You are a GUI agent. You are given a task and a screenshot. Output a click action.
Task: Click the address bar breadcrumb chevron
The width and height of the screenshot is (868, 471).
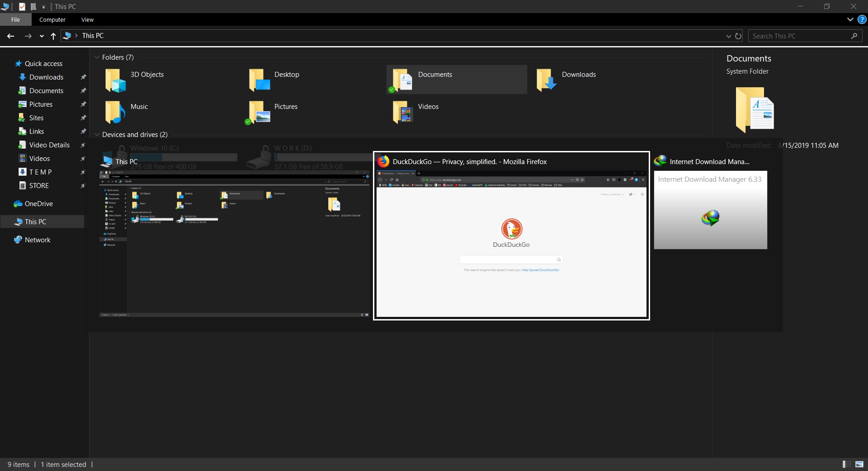coord(76,36)
